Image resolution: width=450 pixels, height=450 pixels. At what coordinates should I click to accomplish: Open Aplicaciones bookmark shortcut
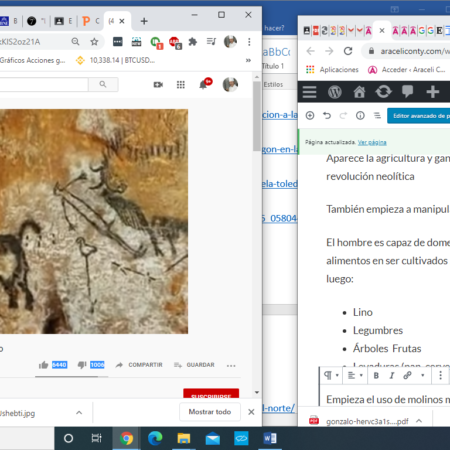(x=332, y=70)
